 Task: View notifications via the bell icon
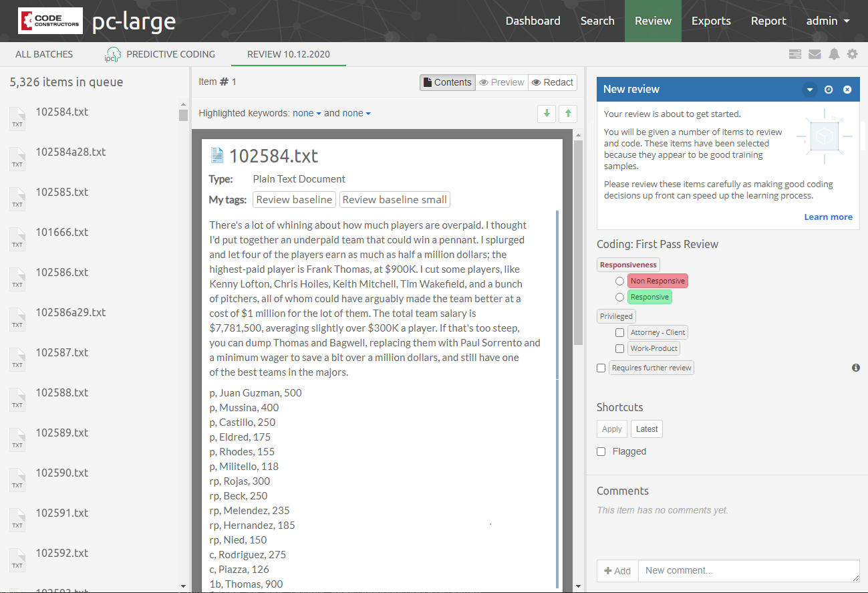click(834, 54)
